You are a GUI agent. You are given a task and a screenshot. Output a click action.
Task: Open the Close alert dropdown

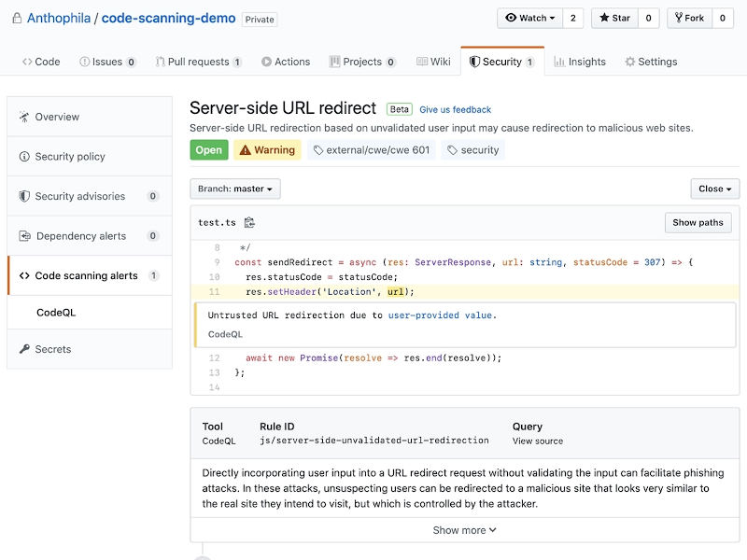click(715, 189)
